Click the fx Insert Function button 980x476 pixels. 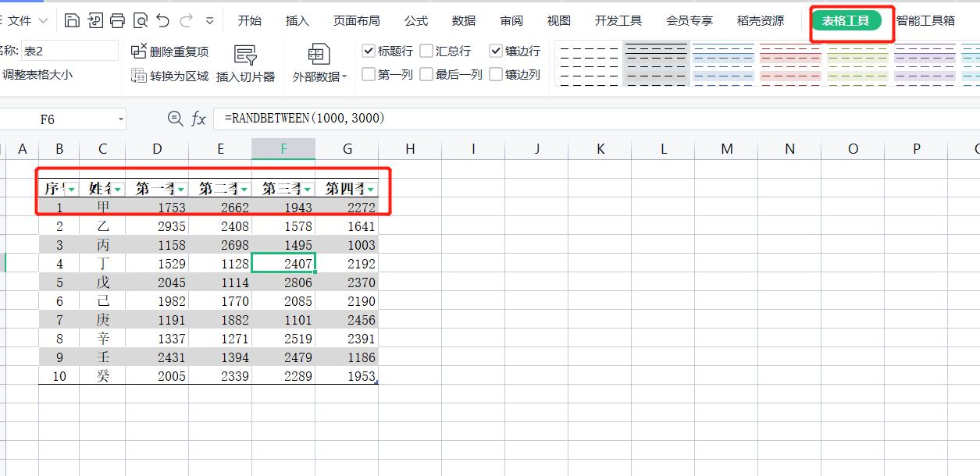coord(198,119)
